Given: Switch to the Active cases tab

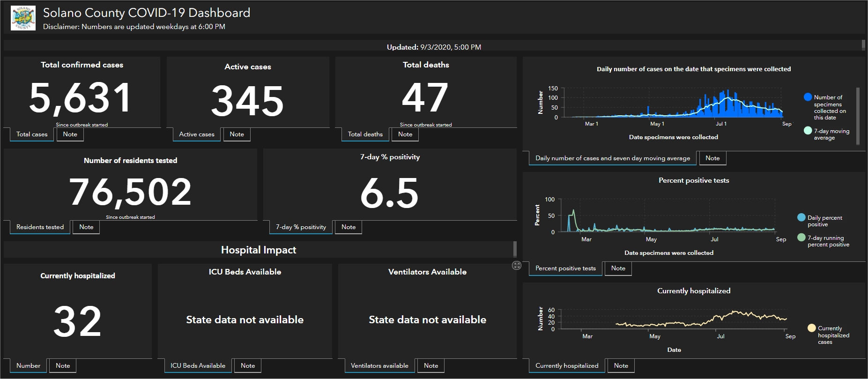Looking at the screenshot, I should click(x=196, y=134).
